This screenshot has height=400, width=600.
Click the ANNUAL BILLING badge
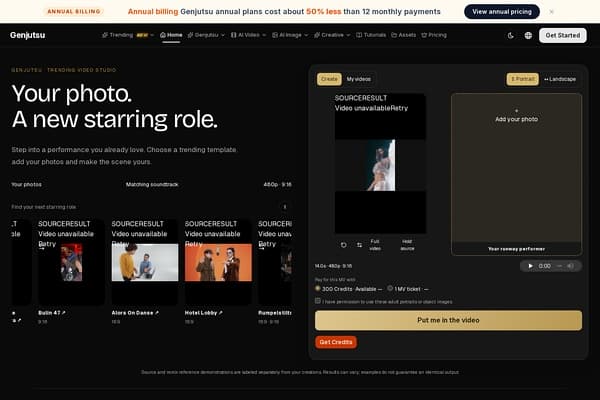(x=74, y=11)
